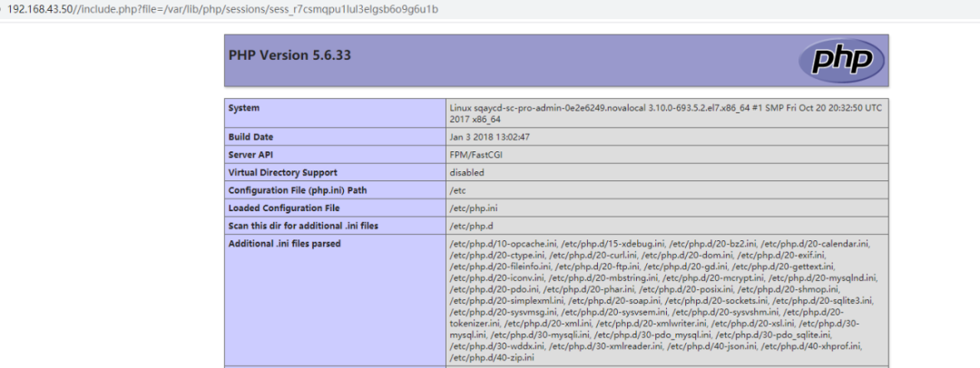Image resolution: width=980 pixels, height=368 pixels.
Task: Click the '/etc/php.ini' value
Action: (x=473, y=208)
